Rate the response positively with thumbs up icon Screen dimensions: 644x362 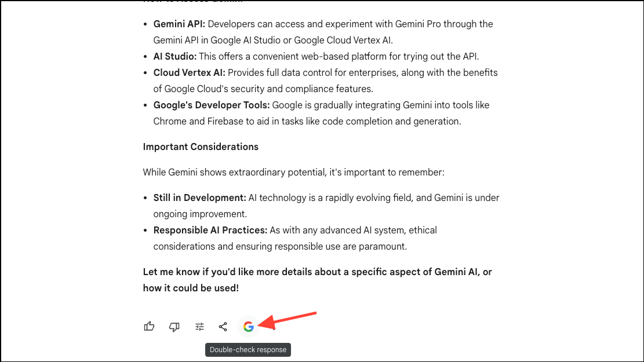[x=149, y=326]
